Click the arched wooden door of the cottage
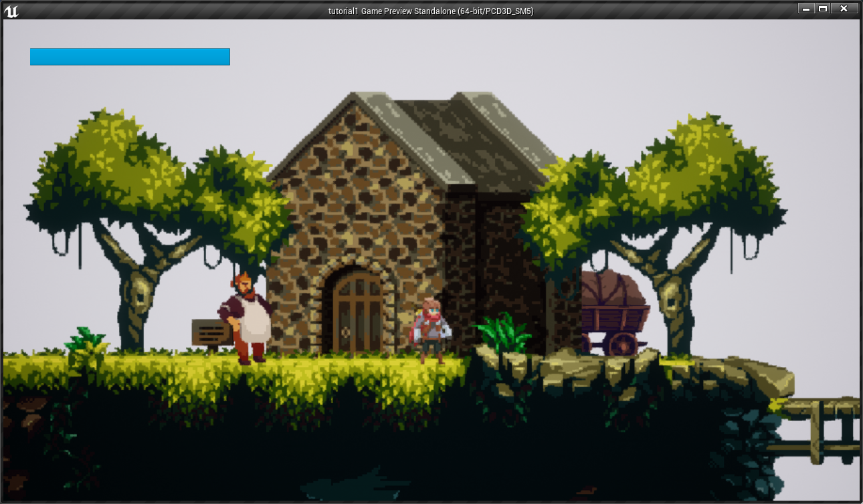This screenshot has width=863, height=504. [358, 312]
